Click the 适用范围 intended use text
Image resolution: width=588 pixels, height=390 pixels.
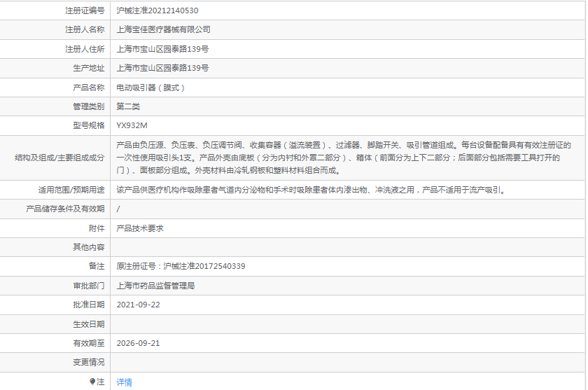coord(309,190)
